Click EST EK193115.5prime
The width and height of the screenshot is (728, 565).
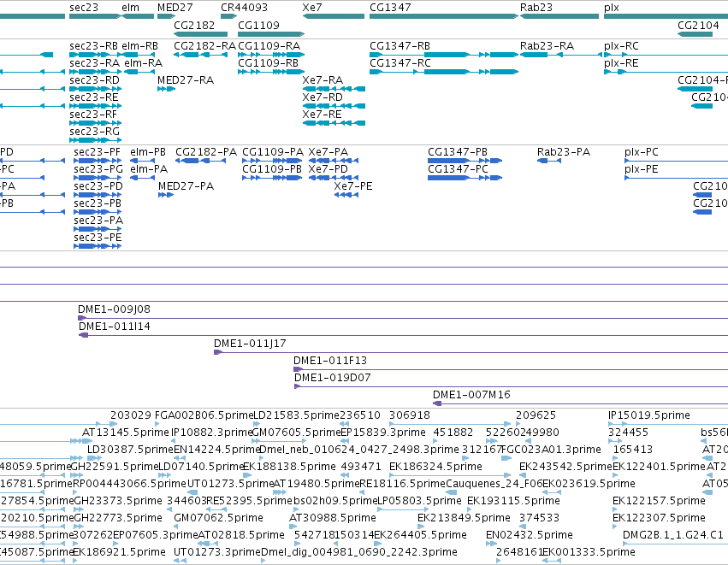[470, 509]
